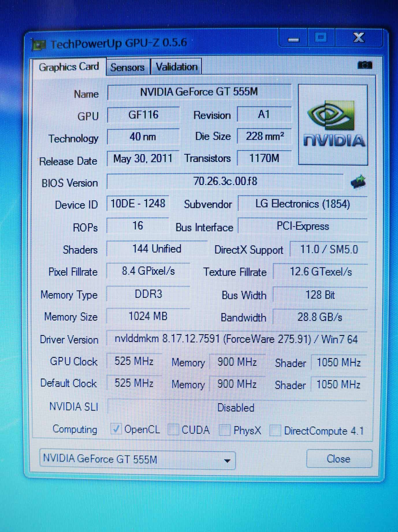The height and width of the screenshot is (532, 398).
Task: Click the Release Date label
Action: point(68,161)
